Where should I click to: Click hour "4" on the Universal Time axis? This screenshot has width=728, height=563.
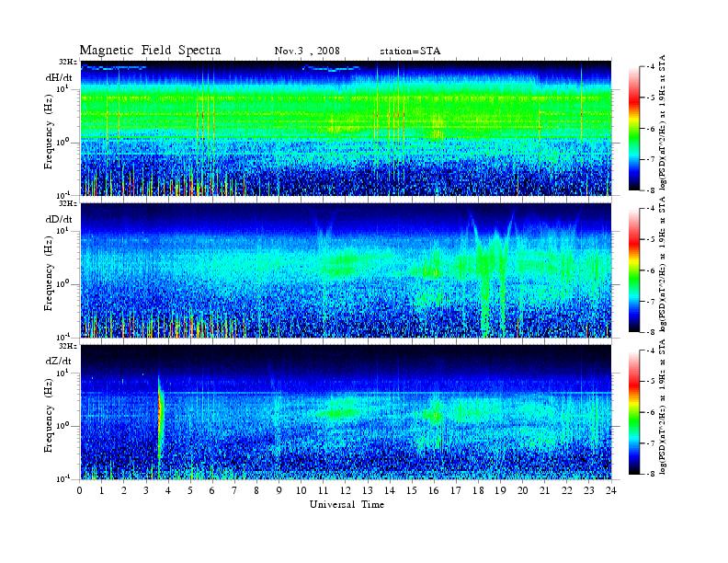(x=168, y=490)
